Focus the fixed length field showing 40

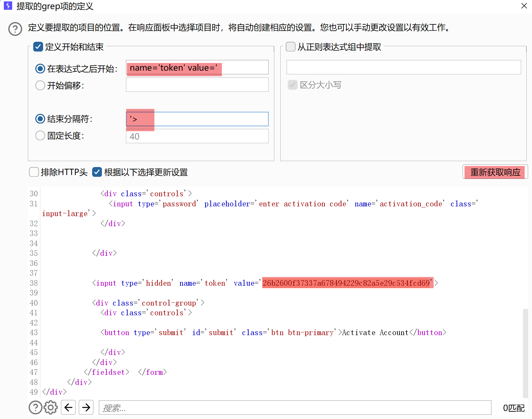[197, 136]
